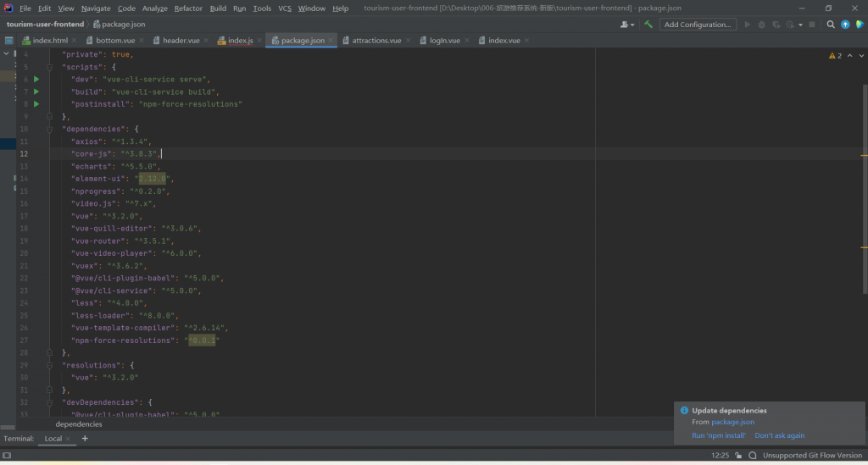This screenshot has width=868, height=465.
Task: Click the Run 'npm install' link
Action: pos(719,435)
